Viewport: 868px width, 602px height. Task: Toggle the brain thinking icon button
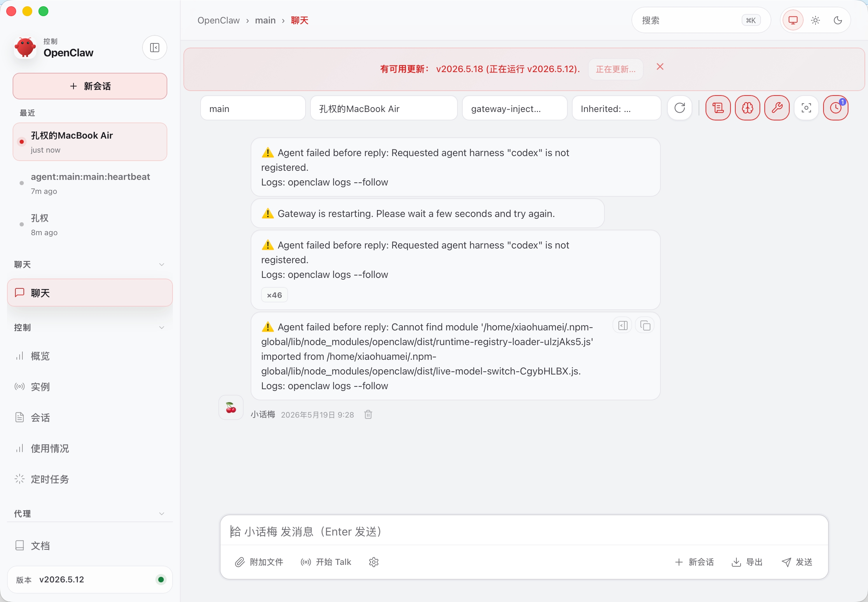tap(747, 108)
